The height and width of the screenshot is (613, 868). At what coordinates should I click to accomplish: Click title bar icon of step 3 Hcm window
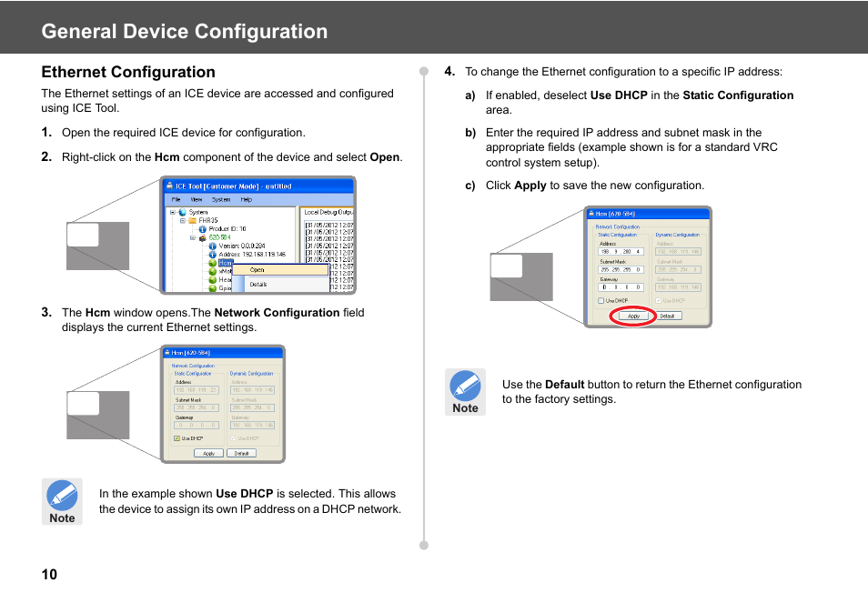tap(167, 352)
